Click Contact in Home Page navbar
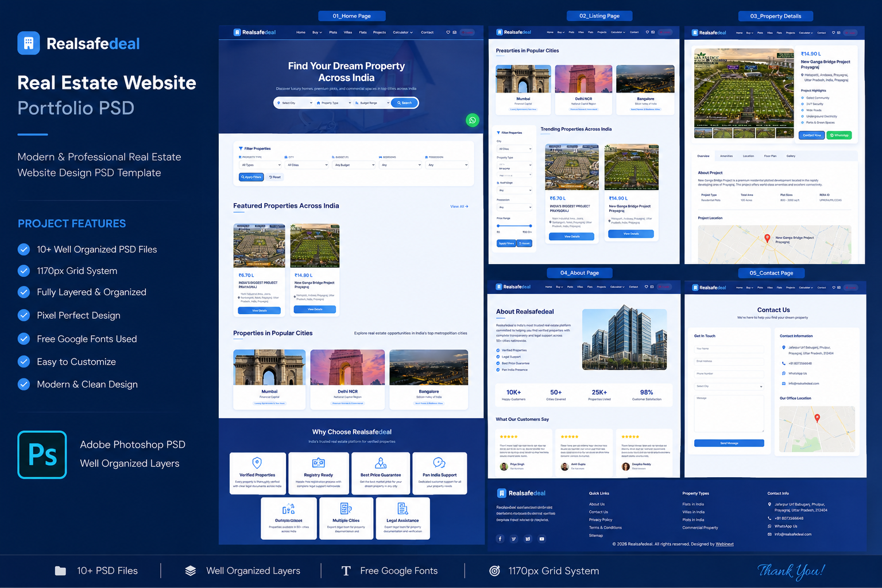This screenshot has width=882, height=588. (x=427, y=32)
